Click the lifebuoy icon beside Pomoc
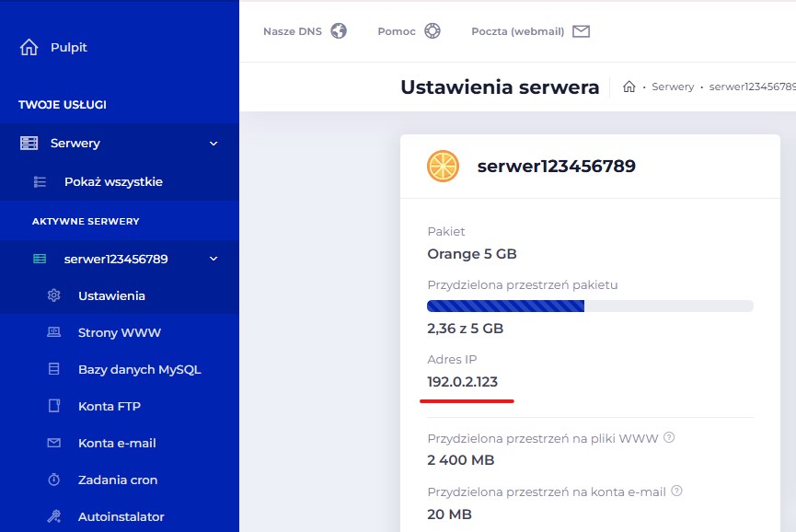This screenshot has height=532, width=796. (x=432, y=31)
